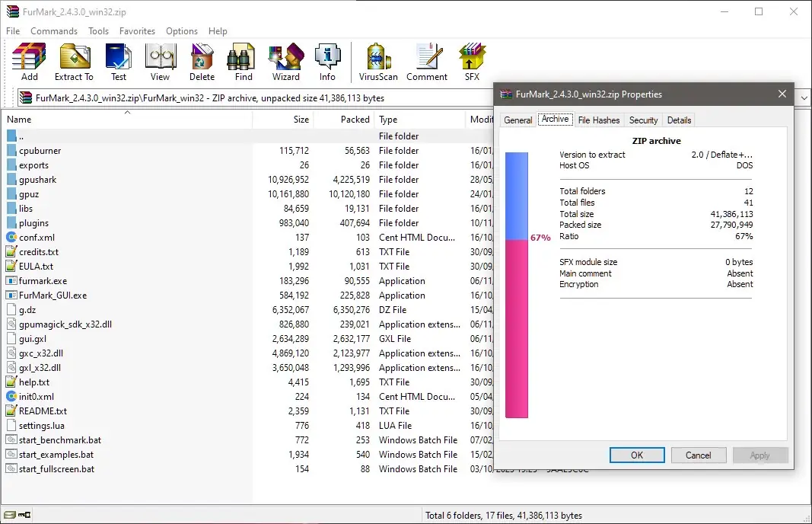Image resolution: width=812 pixels, height=524 pixels.
Task: Click the FurMark_GUI.exe application icon
Action: click(x=11, y=296)
